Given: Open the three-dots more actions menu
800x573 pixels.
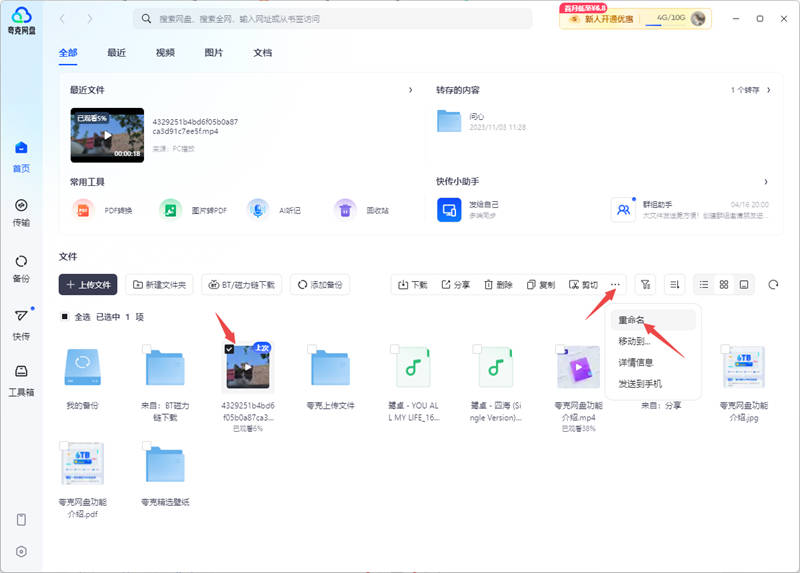Looking at the screenshot, I should (615, 285).
